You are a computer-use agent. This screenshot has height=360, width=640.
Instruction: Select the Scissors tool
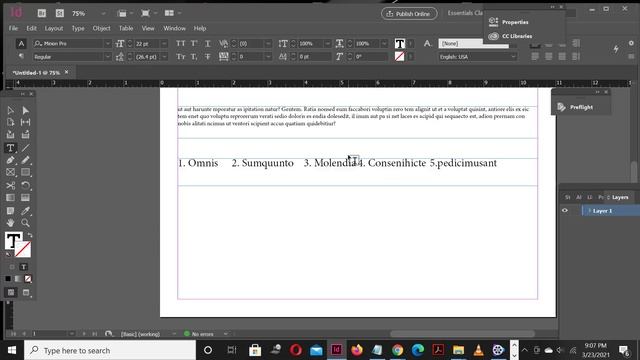(x=10, y=186)
